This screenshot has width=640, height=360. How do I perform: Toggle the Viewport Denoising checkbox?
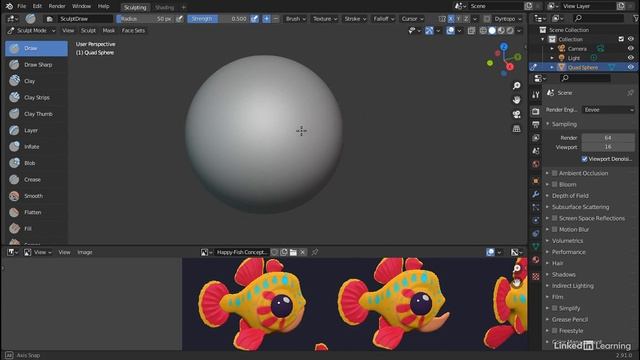tap(584, 159)
